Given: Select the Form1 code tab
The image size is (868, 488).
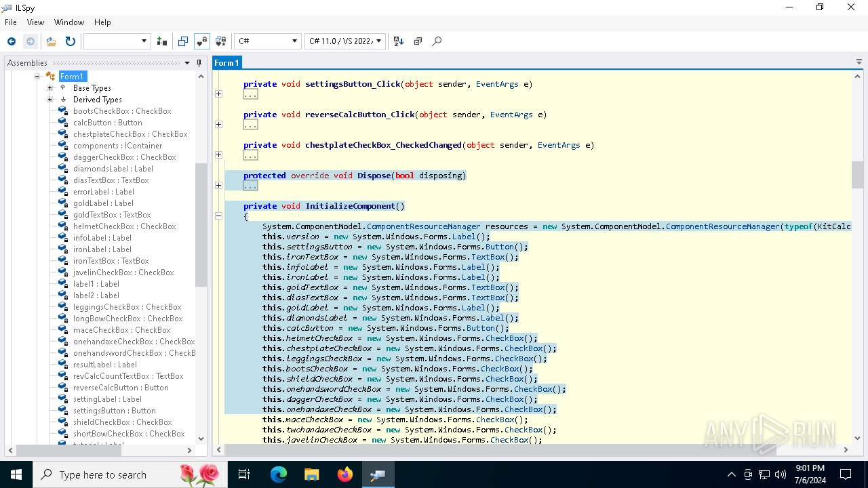Looking at the screenshot, I should point(226,62).
